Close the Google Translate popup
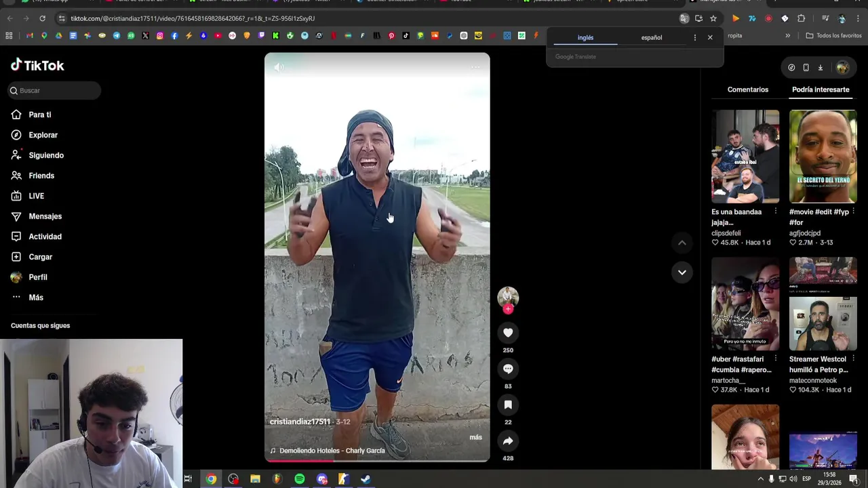Image resolution: width=868 pixels, height=488 pixels. [710, 37]
